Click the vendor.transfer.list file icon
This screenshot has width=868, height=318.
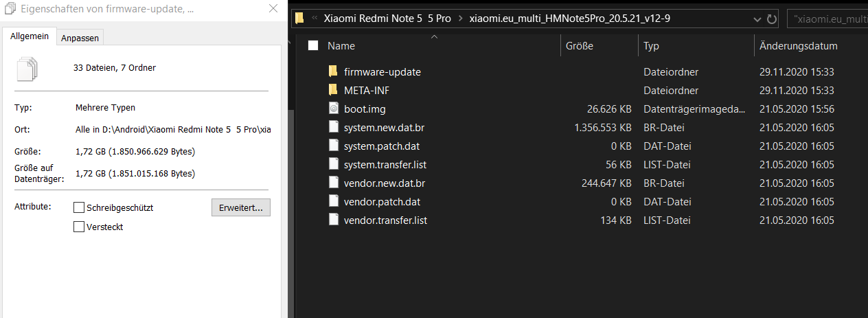click(x=333, y=220)
